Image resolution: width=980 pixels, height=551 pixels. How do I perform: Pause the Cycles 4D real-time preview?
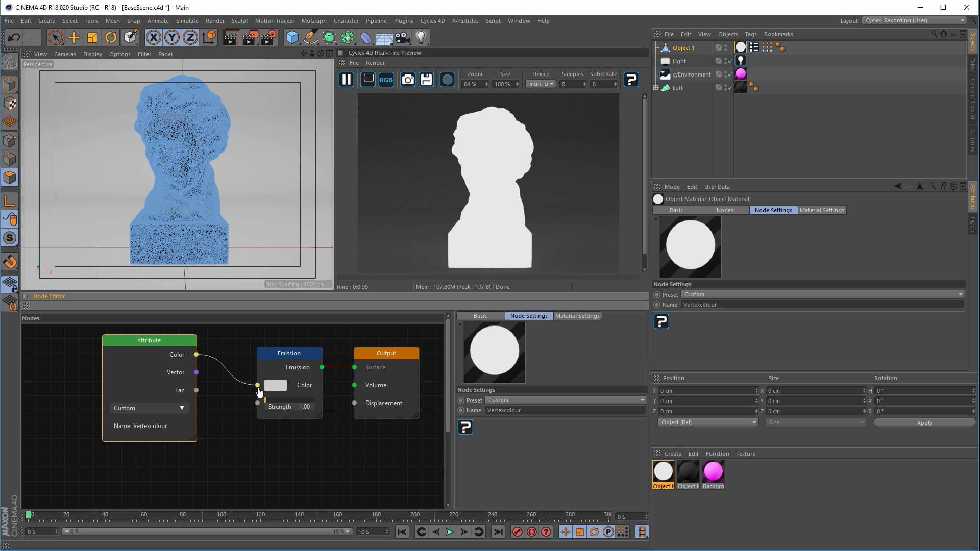346,80
